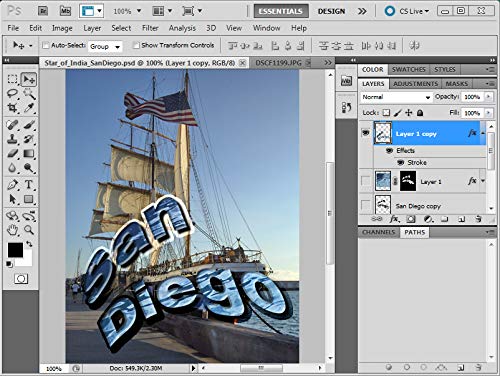500x376 pixels.
Task: Select the Horizontal Type tool
Action: click(29, 184)
